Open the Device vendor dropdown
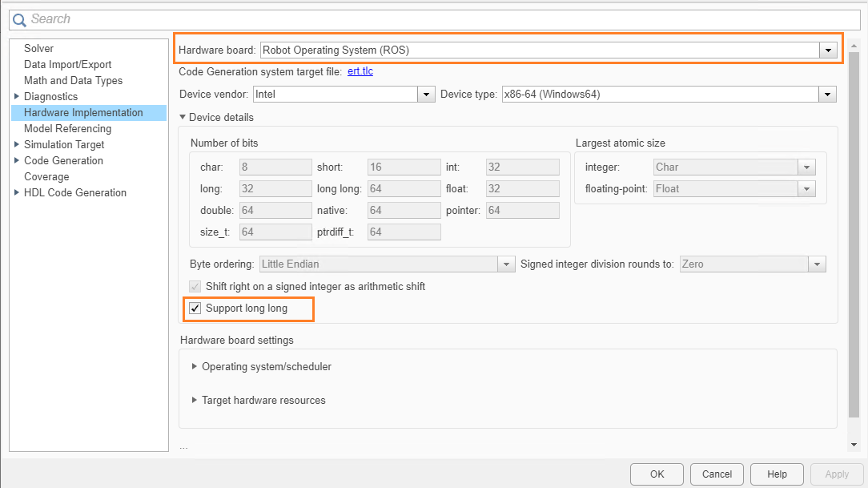 click(x=426, y=95)
